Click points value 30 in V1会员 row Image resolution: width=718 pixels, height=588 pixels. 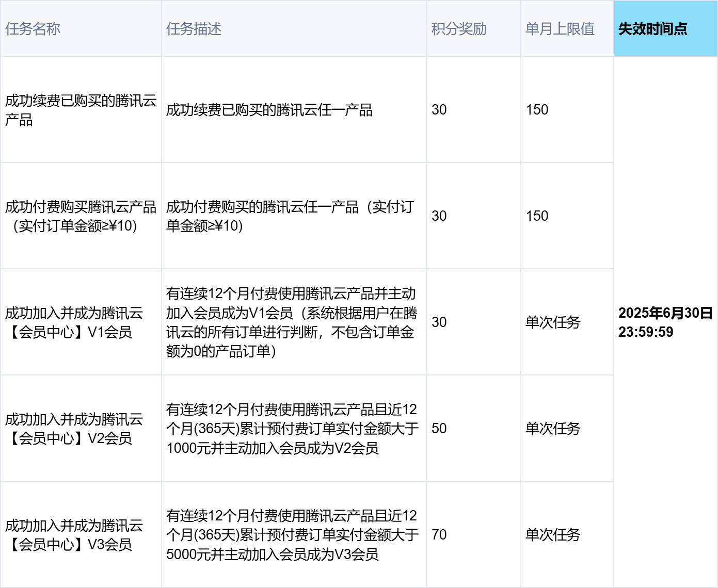(439, 322)
